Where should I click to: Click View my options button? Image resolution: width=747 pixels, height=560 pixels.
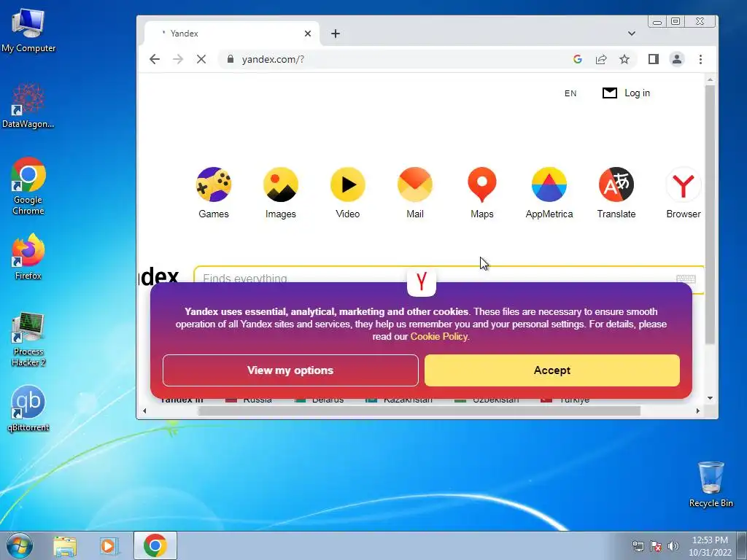click(290, 370)
